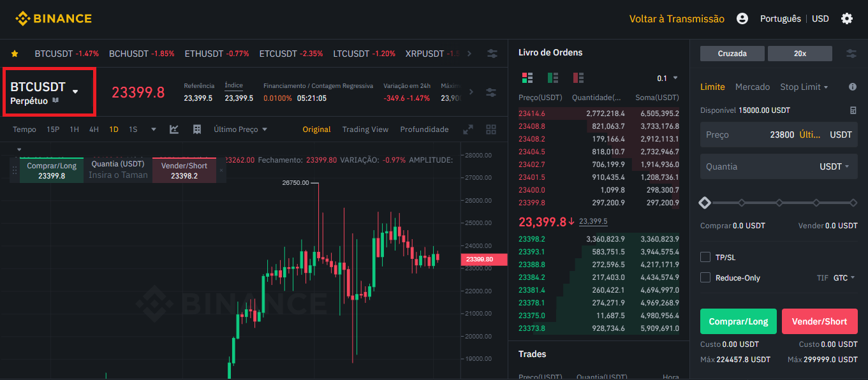The image size is (868, 380).
Task: Select ETHUSDT in the ticker bar
Action: click(x=217, y=54)
